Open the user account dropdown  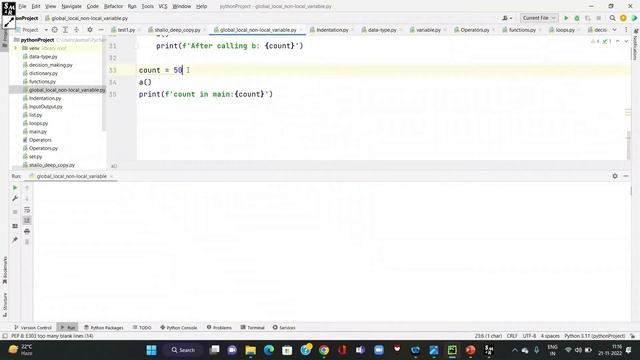click(507, 18)
